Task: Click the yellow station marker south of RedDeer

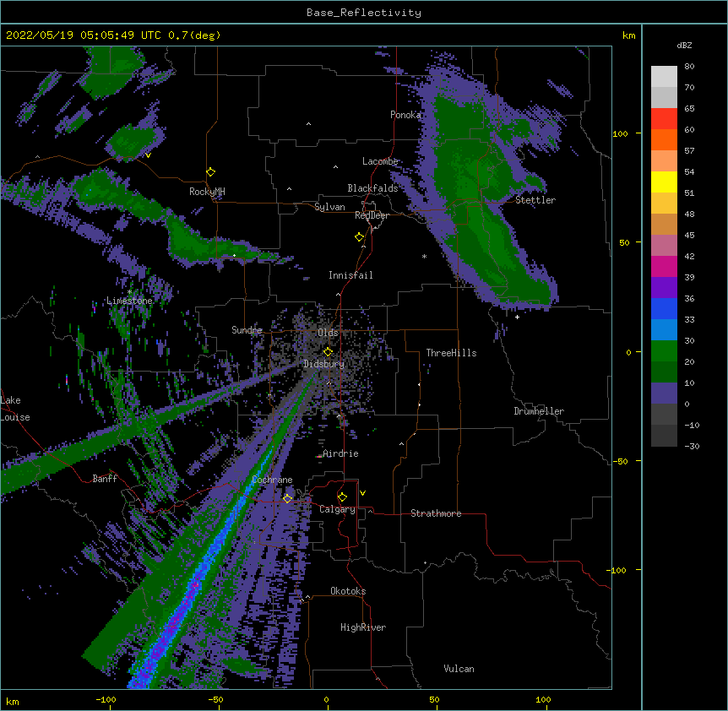Action: [x=359, y=237]
